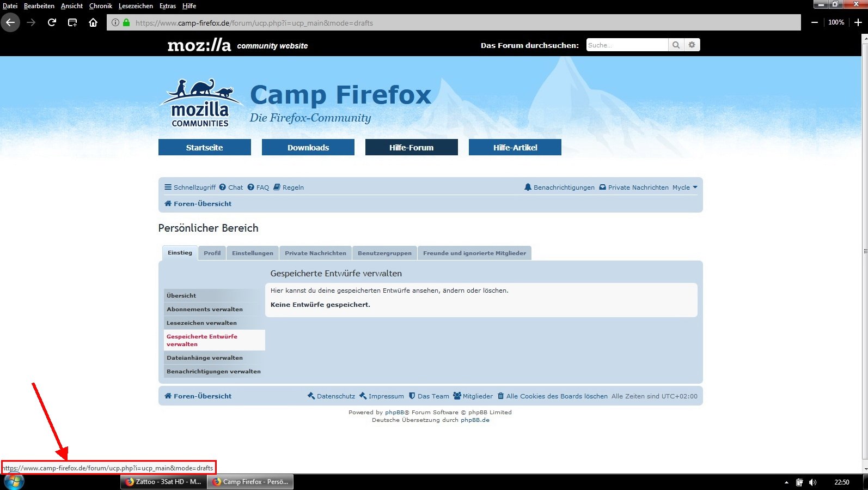Click the page vertical scrollbar
Image resolution: width=868 pixels, height=490 pixels.
(x=864, y=251)
